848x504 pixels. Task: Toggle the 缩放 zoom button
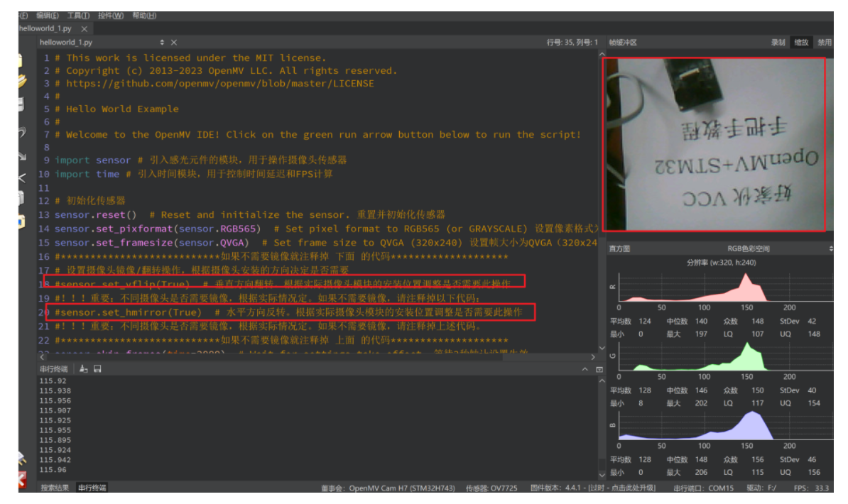click(802, 42)
